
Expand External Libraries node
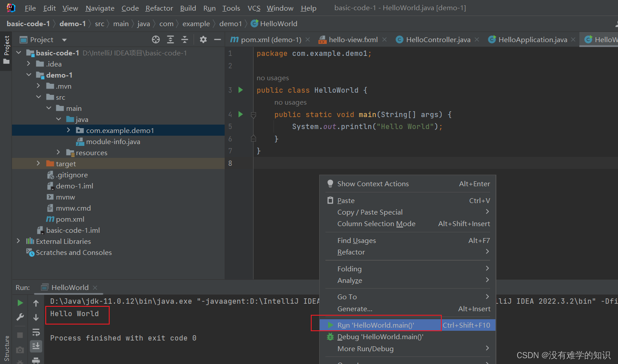point(18,241)
